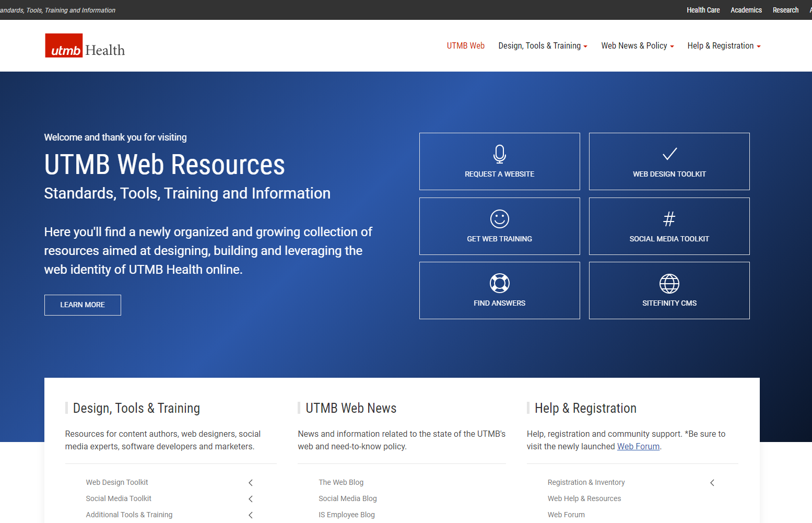812x523 pixels.
Task: Open the Academics top bar link
Action: click(x=746, y=10)
